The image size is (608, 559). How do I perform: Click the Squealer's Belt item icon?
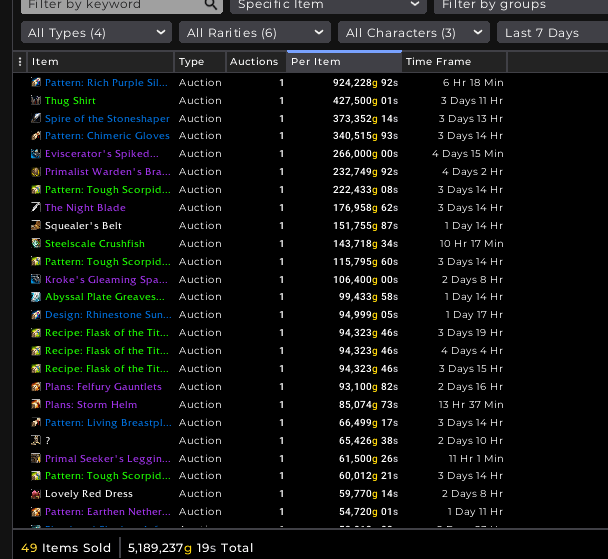[36, 226]
